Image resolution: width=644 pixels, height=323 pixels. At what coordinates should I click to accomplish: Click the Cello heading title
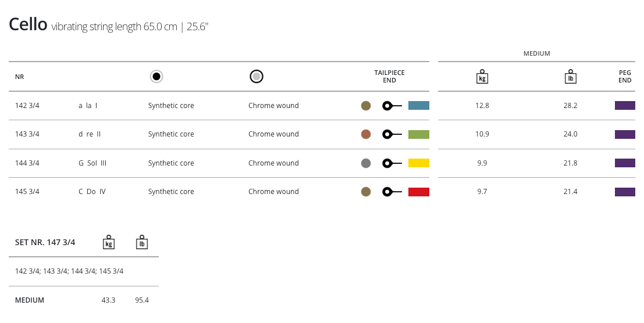pos(28,24)
